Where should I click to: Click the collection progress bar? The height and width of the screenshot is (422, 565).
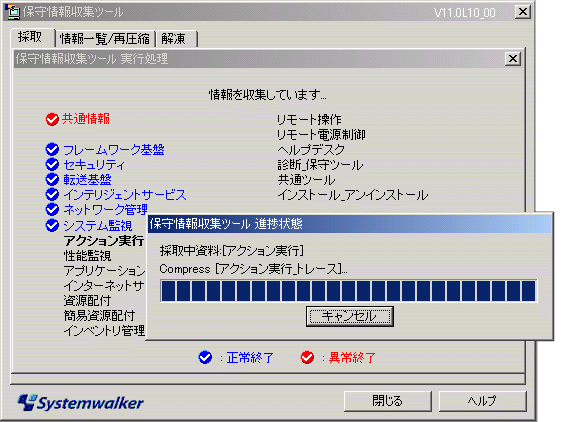pos(348,291)
